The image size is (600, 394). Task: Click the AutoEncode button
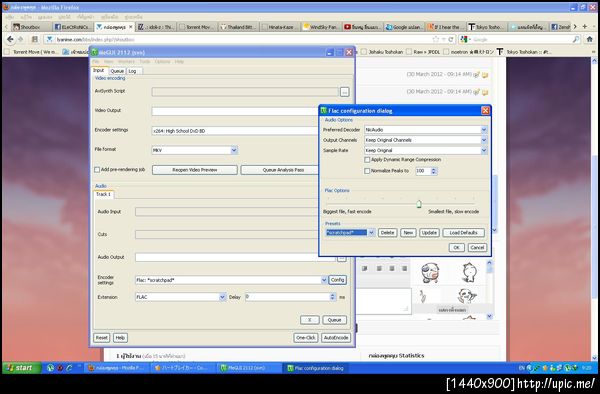(x=336, y=338)
